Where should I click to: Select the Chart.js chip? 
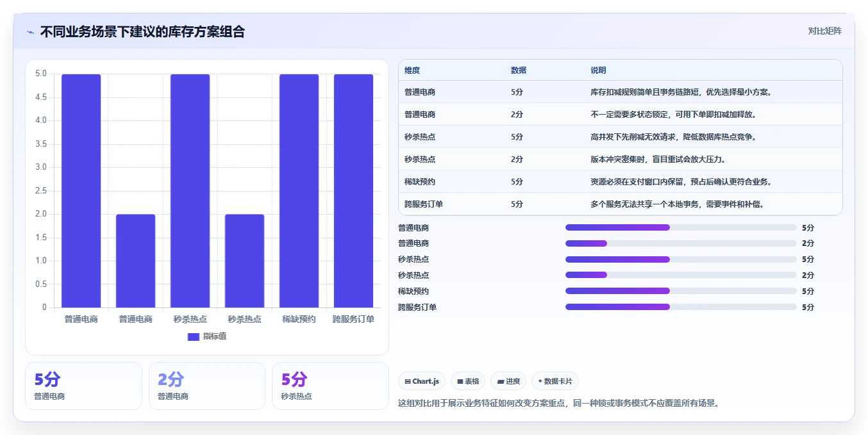421,381
